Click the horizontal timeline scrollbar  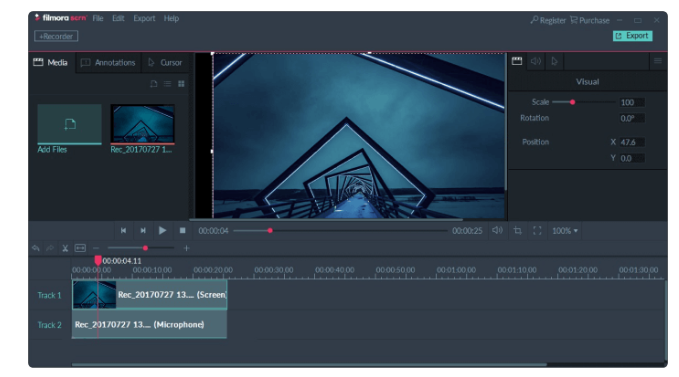point(309,365)
